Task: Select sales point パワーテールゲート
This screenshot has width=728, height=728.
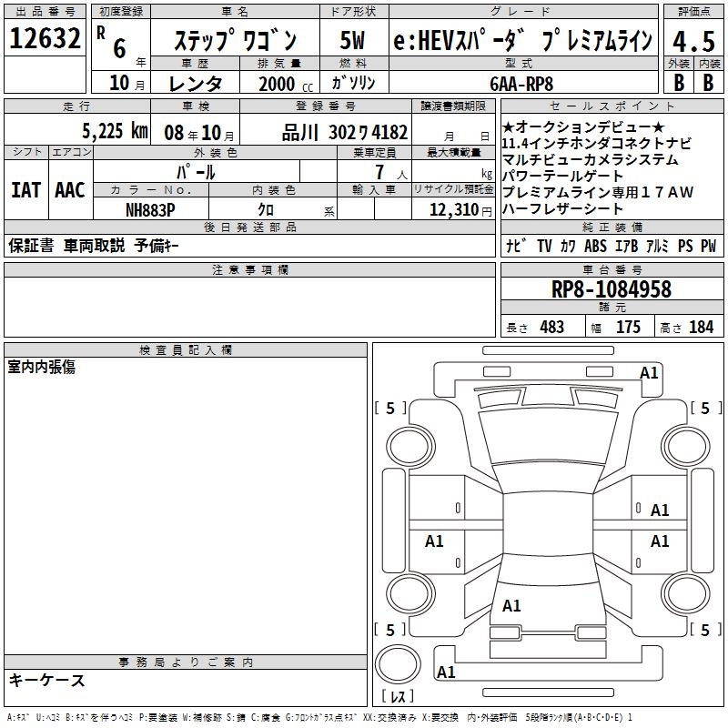Action: 562,176
